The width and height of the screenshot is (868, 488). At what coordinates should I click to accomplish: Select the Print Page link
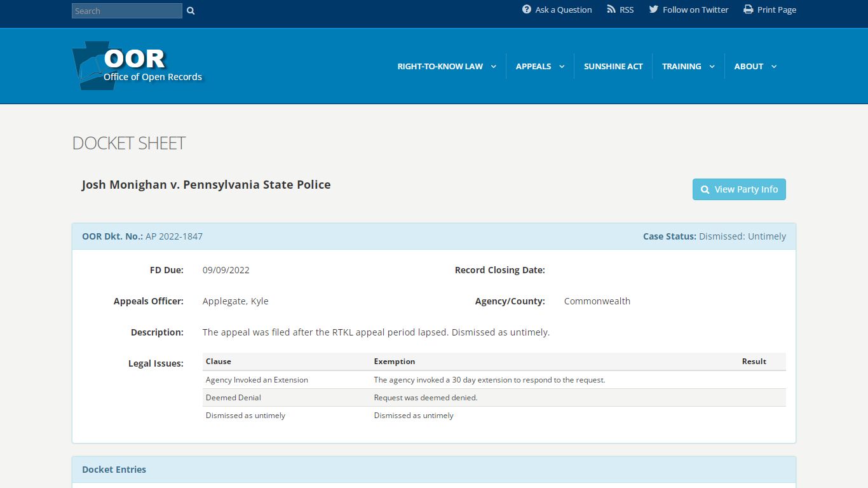pos(776,10)
